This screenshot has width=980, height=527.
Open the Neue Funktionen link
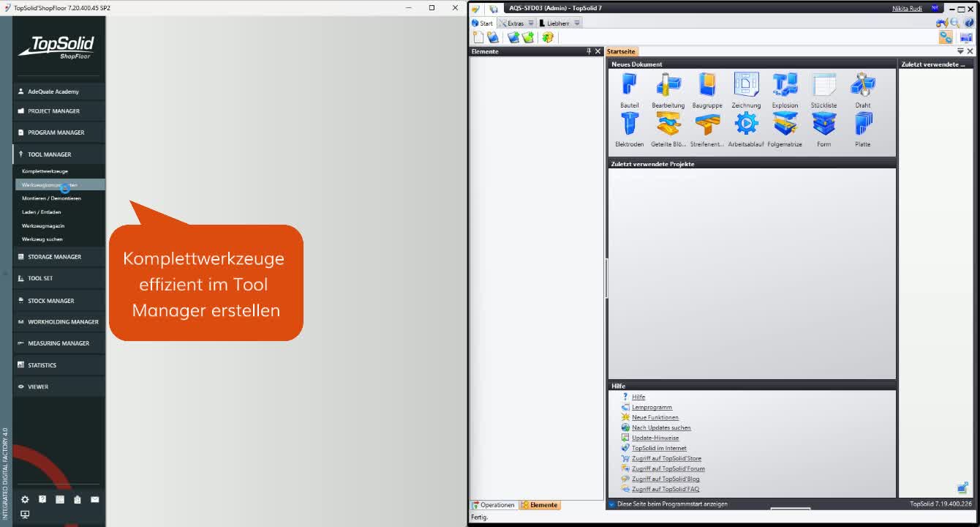[x=655, y=417]
